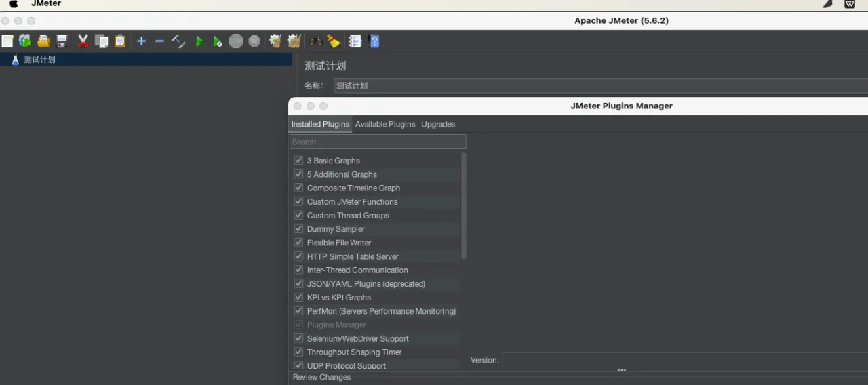Click the Help question mark icon
The width and height of the screenshot is (868, 385).
pyautogui.click(x=374, y=41)
